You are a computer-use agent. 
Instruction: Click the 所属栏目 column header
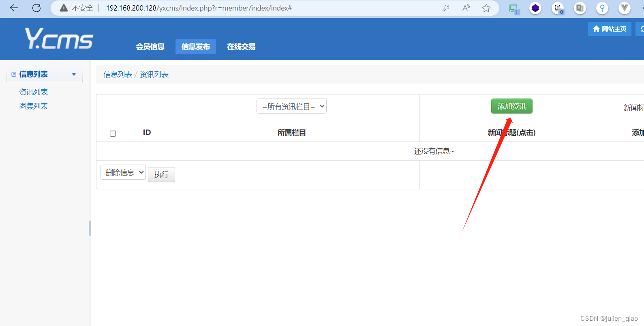pyautogui.click(x=292, y=133)
